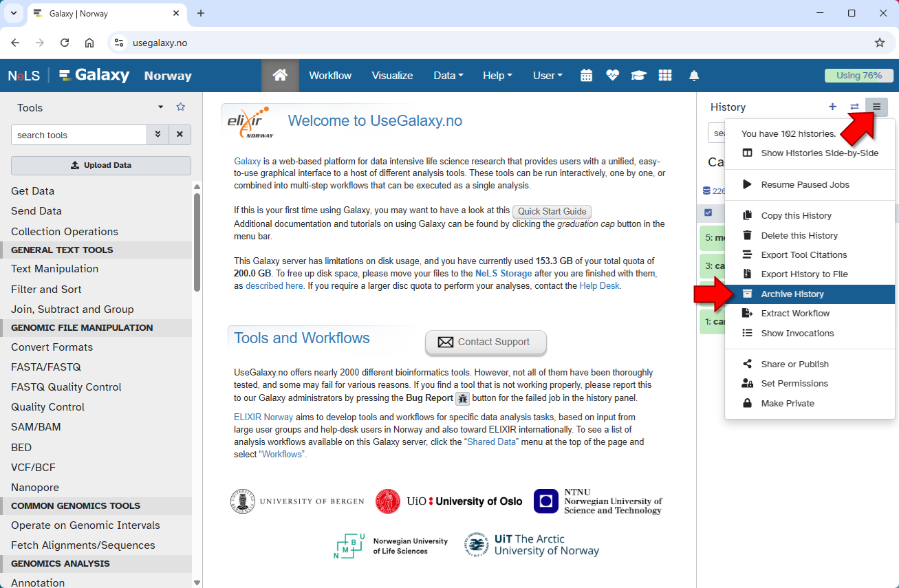Open notifications bell icon
This screenshot has height=588, width=899.
(694, 76)
